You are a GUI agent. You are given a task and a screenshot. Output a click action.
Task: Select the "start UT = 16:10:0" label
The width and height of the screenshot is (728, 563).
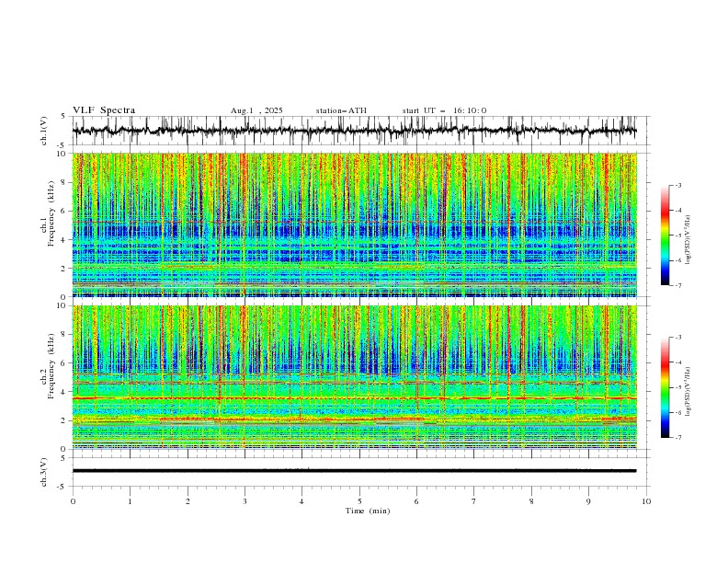pos(444,110)
